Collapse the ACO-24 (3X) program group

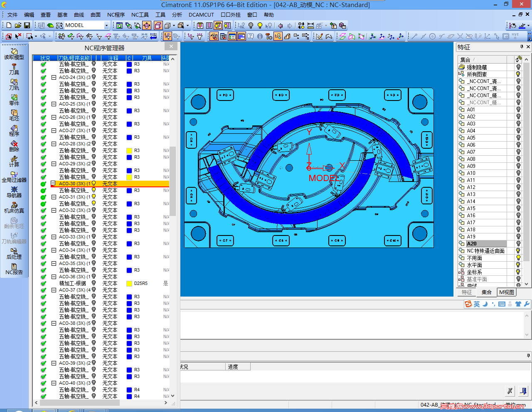pyautogui.click(x=54, y=77)
